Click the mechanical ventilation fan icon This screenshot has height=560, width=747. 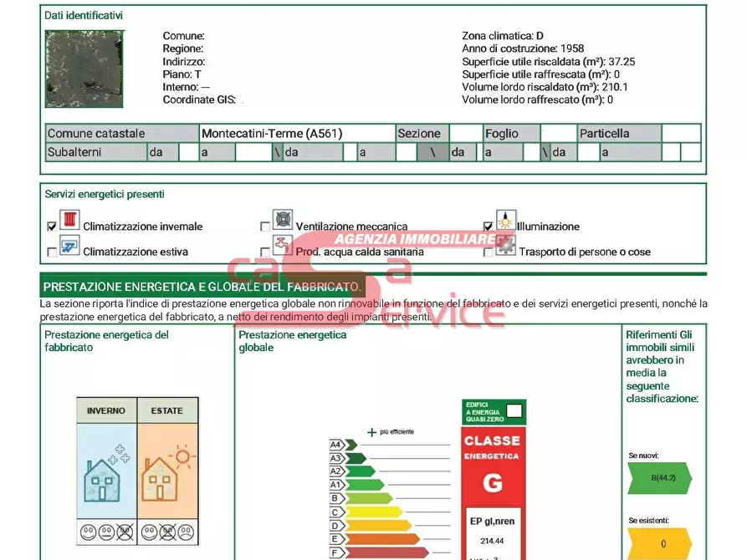[x=283, y=221]
